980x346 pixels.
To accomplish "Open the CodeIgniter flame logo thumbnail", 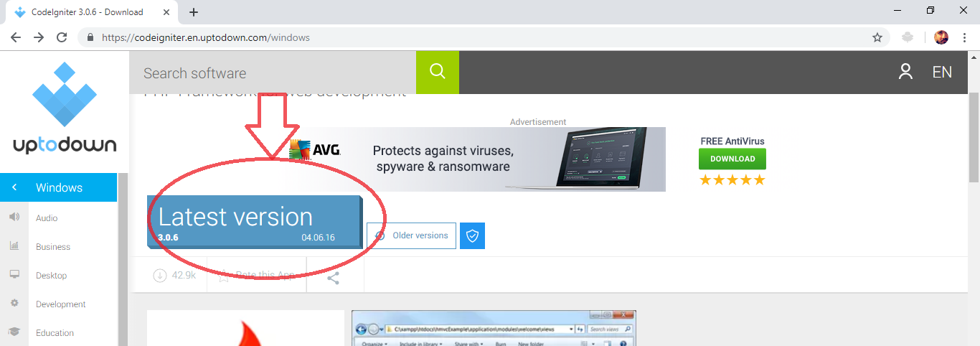I will click(x=245, y=328).
